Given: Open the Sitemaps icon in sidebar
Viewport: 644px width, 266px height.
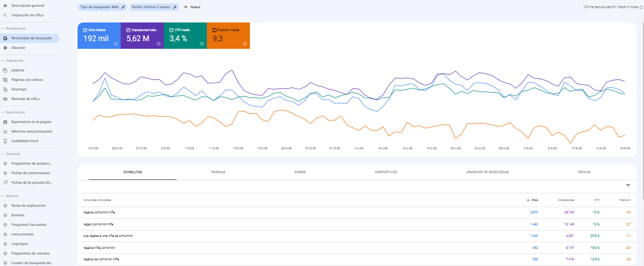Looking at the screenshot, I should coord(5,89).
